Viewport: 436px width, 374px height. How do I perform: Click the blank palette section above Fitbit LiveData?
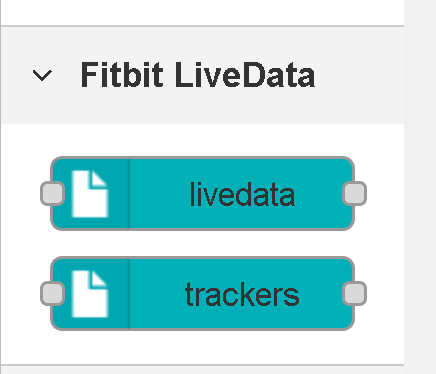tap(202, 12)
